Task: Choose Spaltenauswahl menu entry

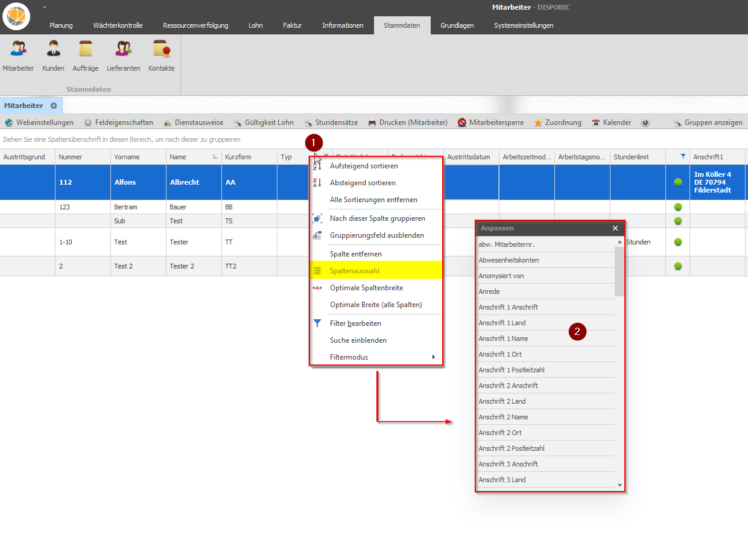Action: pos(376,271)
